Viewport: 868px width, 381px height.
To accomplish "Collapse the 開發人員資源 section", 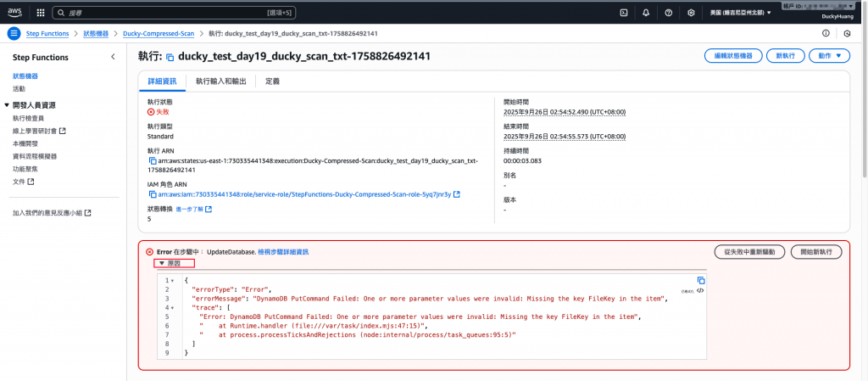I will 7,105.
